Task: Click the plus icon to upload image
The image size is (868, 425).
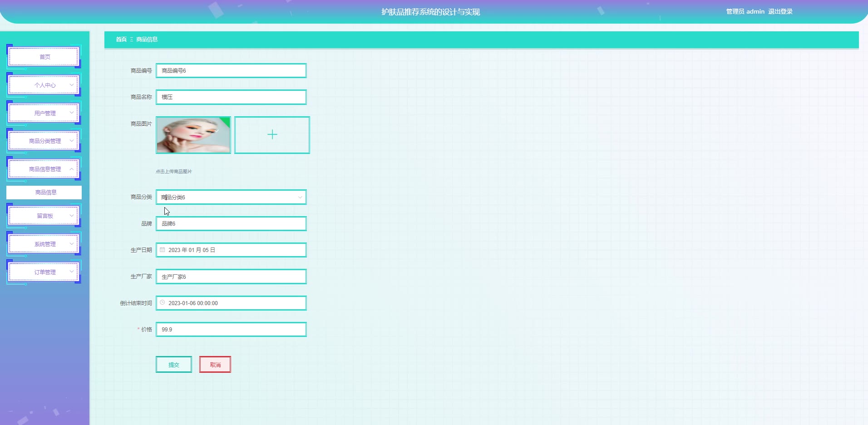Action: (272, 134)
